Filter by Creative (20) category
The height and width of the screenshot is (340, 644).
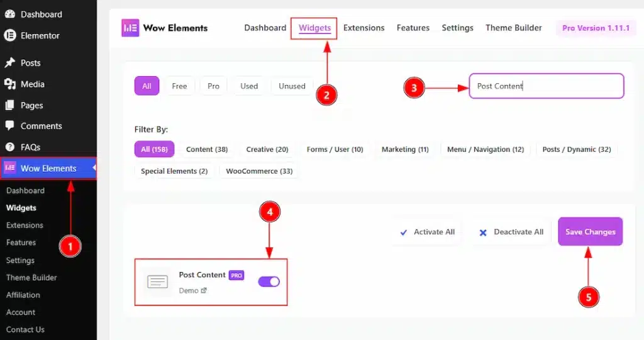tap(267, 149)
